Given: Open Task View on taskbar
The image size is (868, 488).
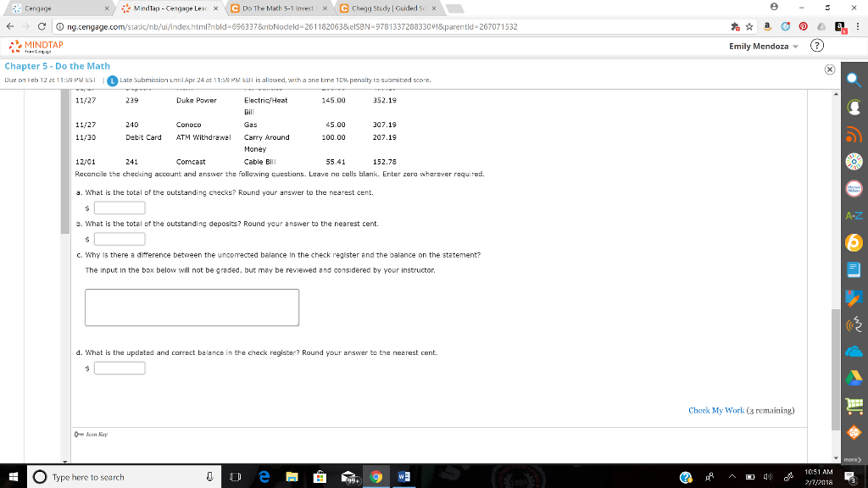Looking at the screenshot, I should click(x=236, y=476).
